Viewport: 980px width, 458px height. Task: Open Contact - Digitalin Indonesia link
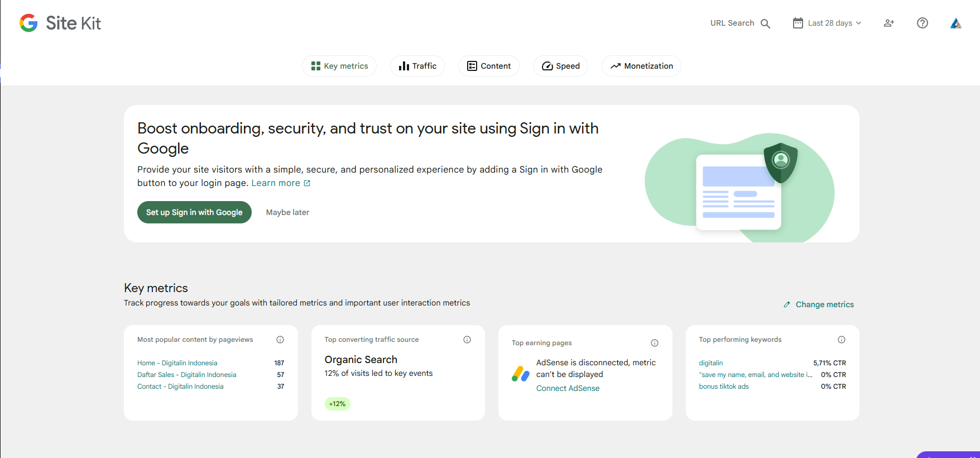(180, 387)
